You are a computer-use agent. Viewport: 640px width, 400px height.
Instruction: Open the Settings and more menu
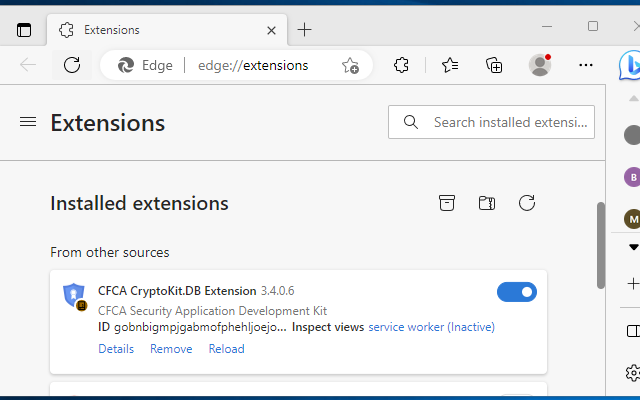tap(587, 65)
